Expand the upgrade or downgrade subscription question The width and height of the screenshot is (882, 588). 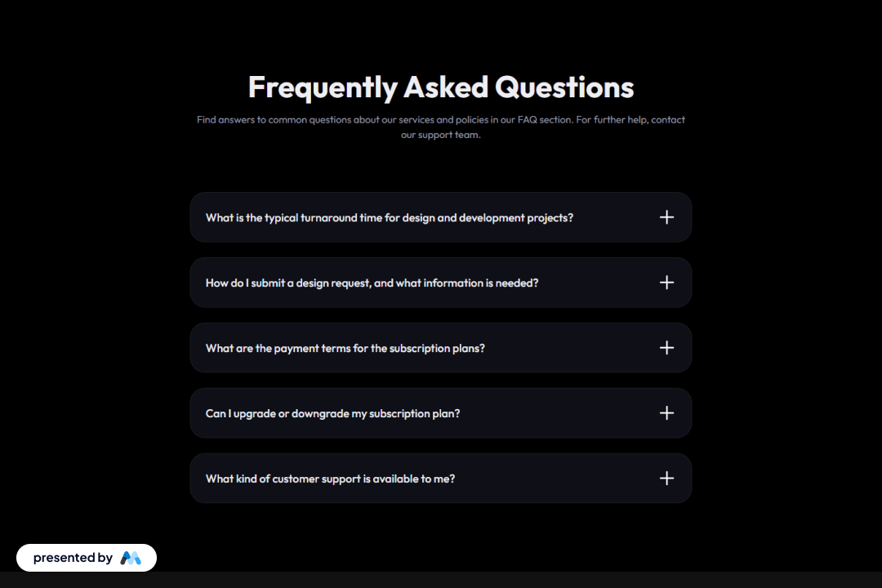point(441,412)
